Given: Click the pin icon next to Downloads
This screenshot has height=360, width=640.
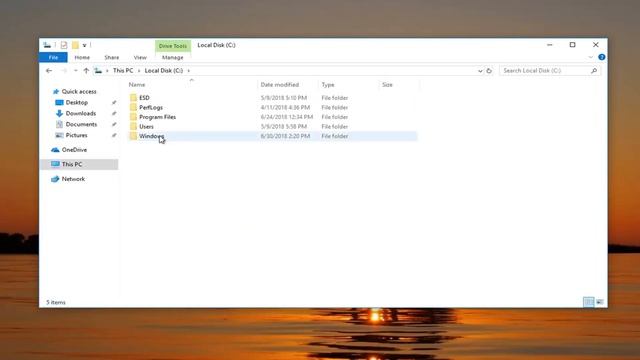Looking at the screenshot, I should tap(114, 113).
